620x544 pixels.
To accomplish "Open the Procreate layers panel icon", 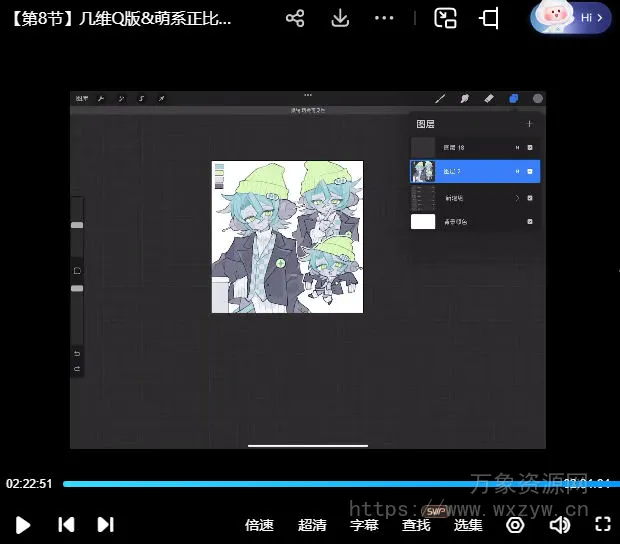I will tap(513, 99).
